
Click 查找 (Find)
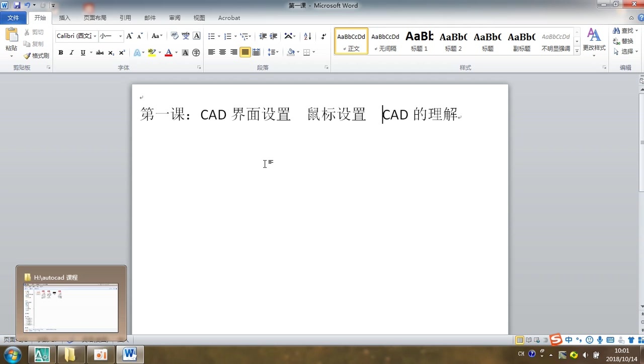point(625,31)
